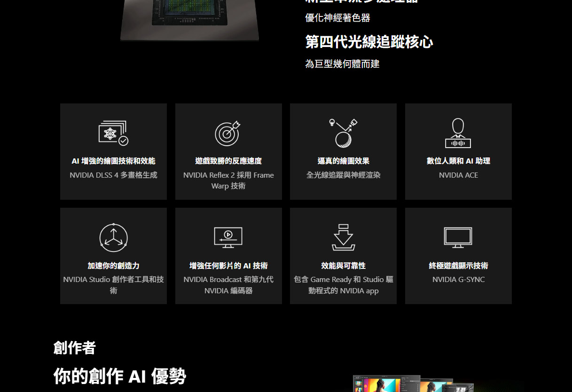572x392 pixels.
Task: Click the video monitor Broadcast icon
Action: point(228,237)
